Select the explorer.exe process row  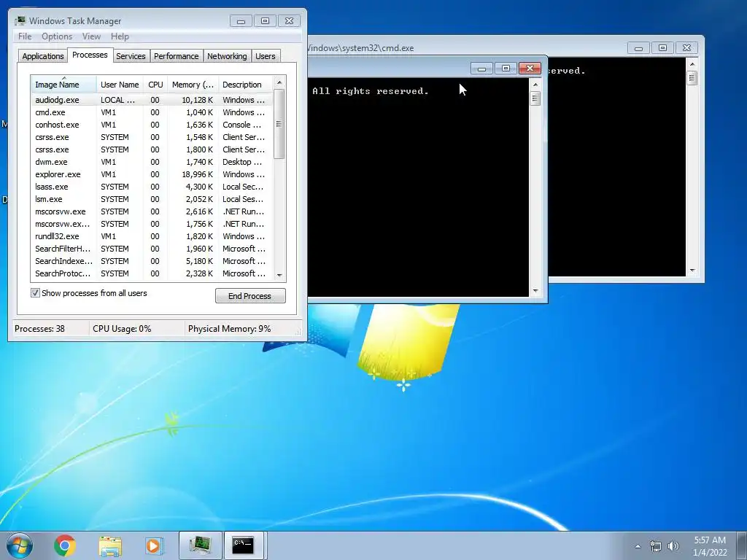pyautogui.click(x=152, y=174)
